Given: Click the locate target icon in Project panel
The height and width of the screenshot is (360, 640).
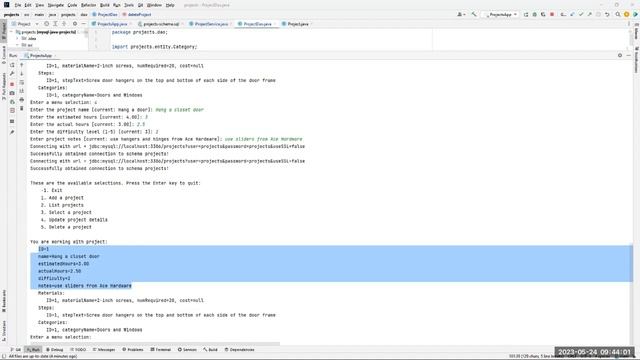Looking at the screenshot, I should pos(47,24).
